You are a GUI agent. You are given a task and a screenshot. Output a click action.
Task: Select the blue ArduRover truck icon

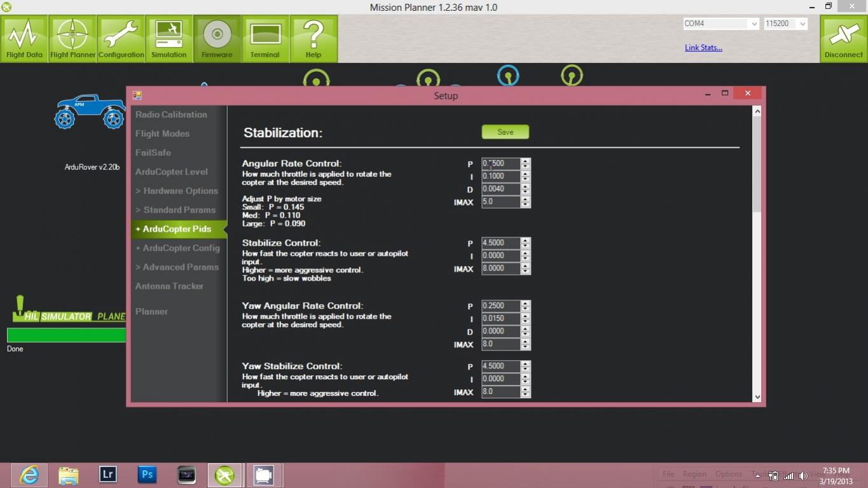coord(90,111)
